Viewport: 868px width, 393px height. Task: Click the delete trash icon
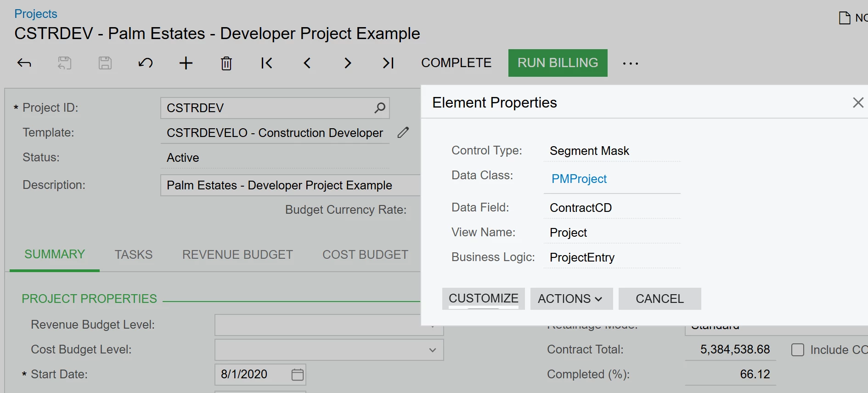[x=226, y=63]
